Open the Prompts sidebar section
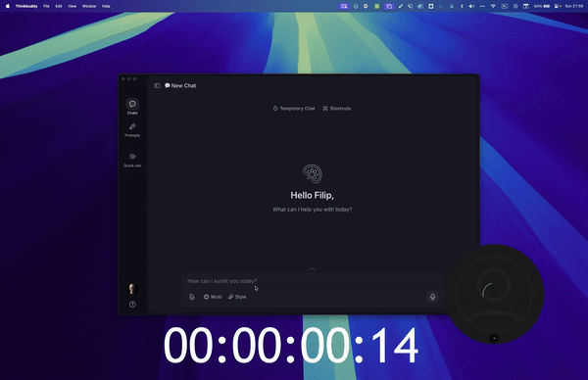The width and height of the screenshot is (588, 380). pos(132,129)
